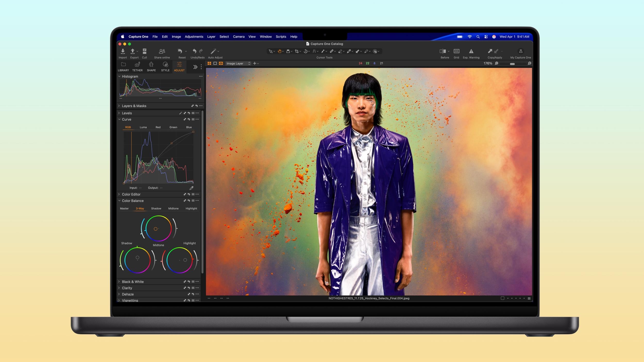Click the Auto Adjust magic wand
Image resolution: width=644 pixels, height=362 pixels.
pos(213,51)
